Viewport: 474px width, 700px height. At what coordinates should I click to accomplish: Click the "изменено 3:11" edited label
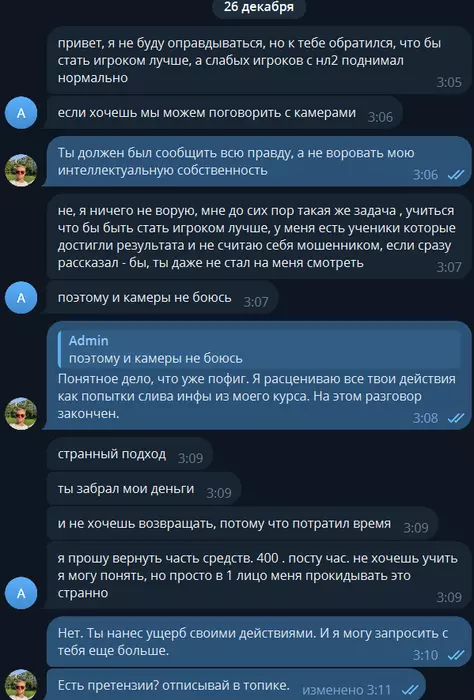[346, 690]
